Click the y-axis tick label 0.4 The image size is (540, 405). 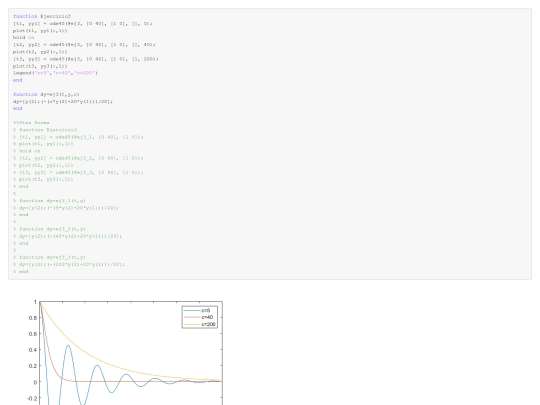(33, 350)
